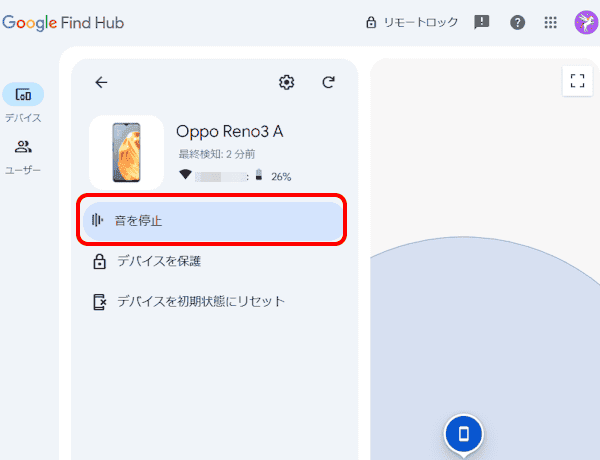Open the Google apps grid
Image resolution: width=600 pixels, height=460 pixels.
click(x=551, y=22)
